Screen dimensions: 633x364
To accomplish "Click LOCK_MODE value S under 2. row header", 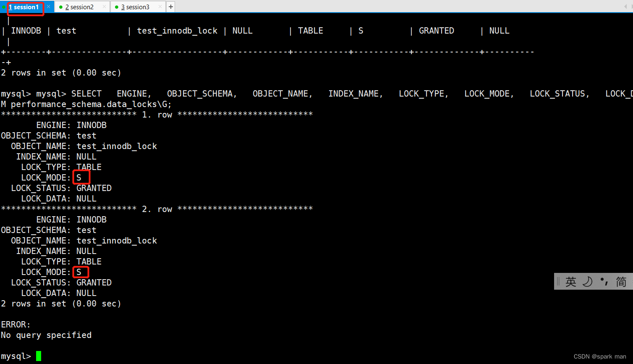I will [79, 272].
